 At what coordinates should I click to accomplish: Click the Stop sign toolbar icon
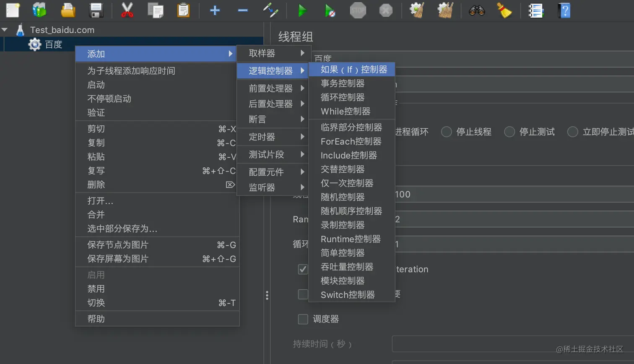pyautogui.click(x=358, y=10)
